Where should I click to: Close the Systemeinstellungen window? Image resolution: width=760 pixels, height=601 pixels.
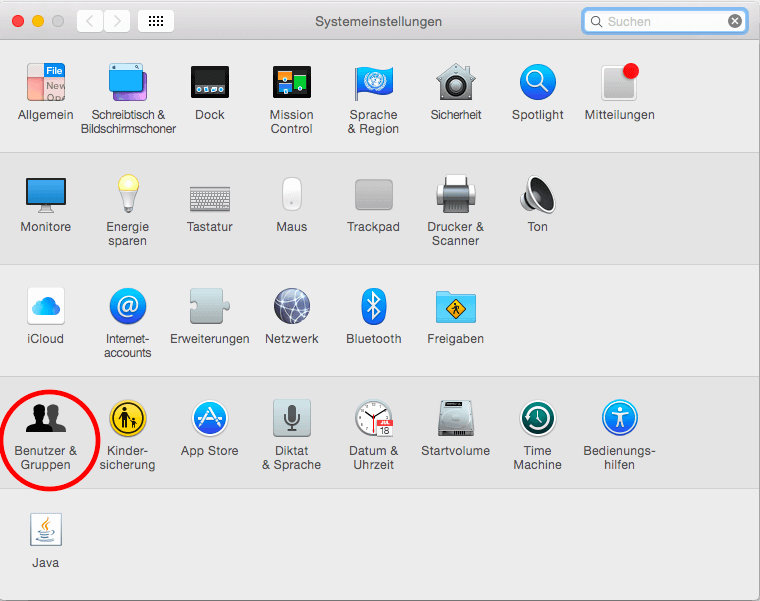[18, 21]
